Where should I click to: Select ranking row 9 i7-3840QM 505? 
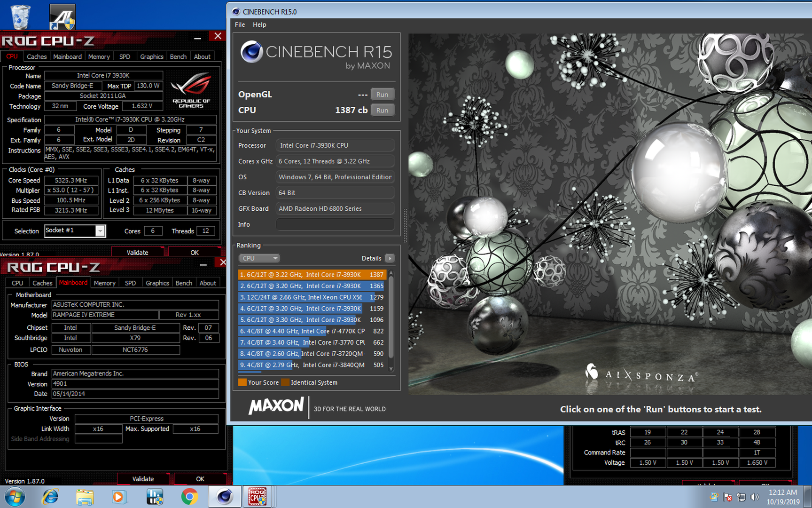312,365
